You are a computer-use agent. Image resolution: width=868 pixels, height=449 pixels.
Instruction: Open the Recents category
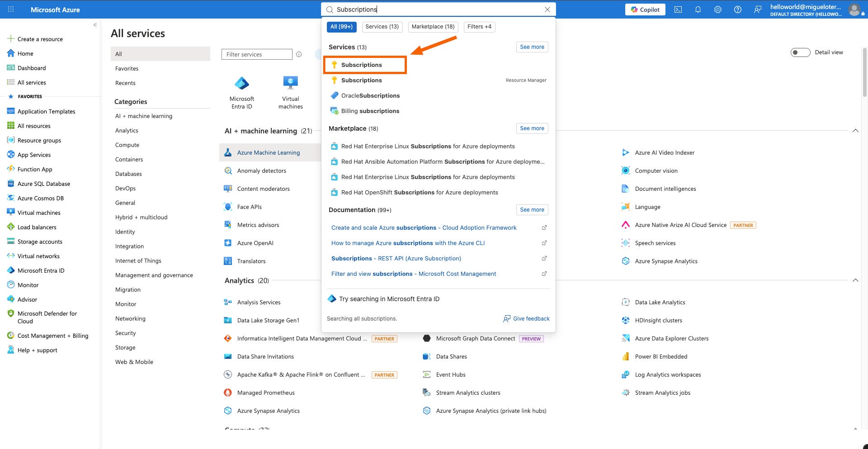point(125,83)
